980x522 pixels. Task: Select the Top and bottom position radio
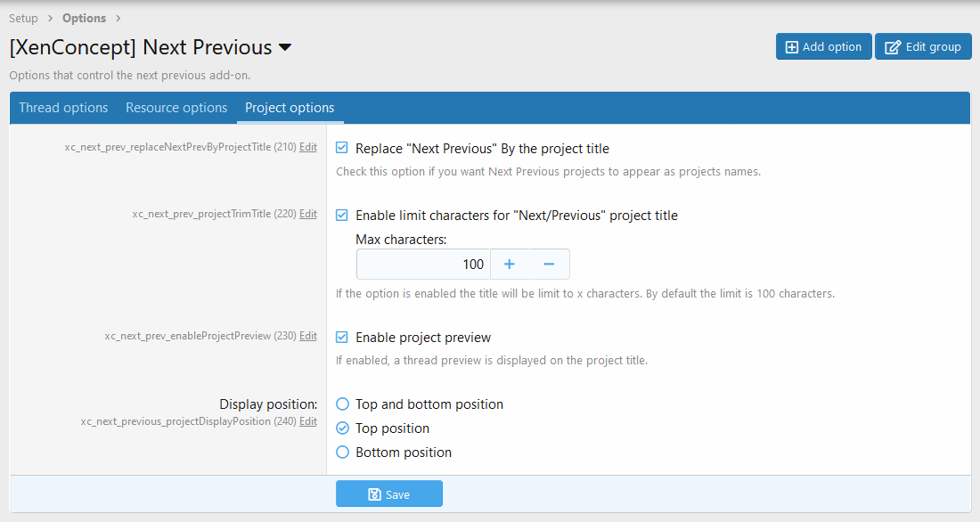(342, 404)
